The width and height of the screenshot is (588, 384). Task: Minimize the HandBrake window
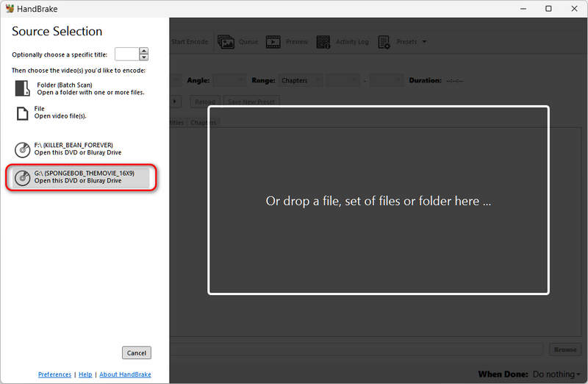click(x=523, y=8)
